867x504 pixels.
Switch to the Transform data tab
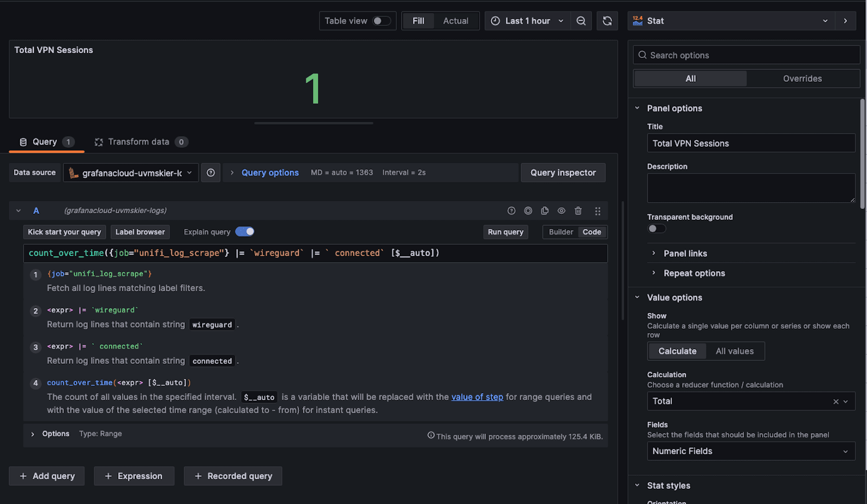point(141,142)
